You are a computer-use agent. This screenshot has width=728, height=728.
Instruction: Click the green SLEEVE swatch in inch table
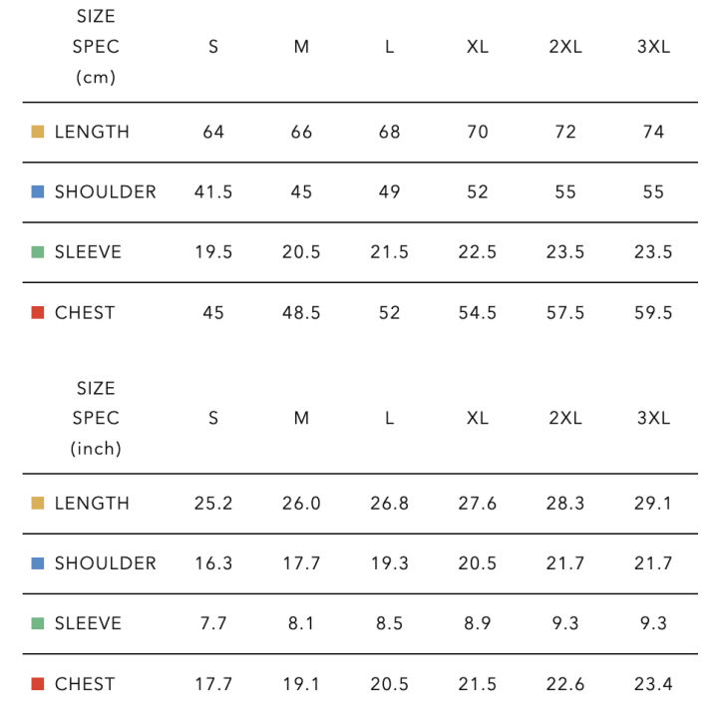(38, 623)
